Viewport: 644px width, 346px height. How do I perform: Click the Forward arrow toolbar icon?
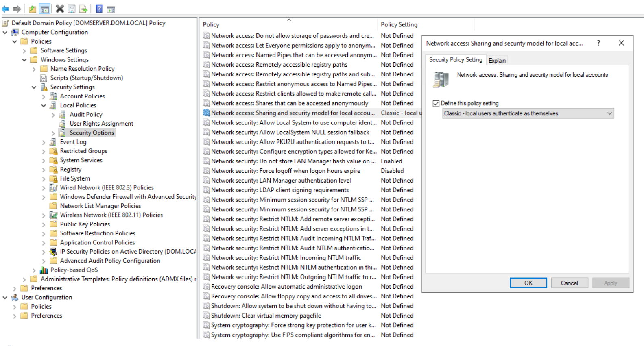pos(17,9)
